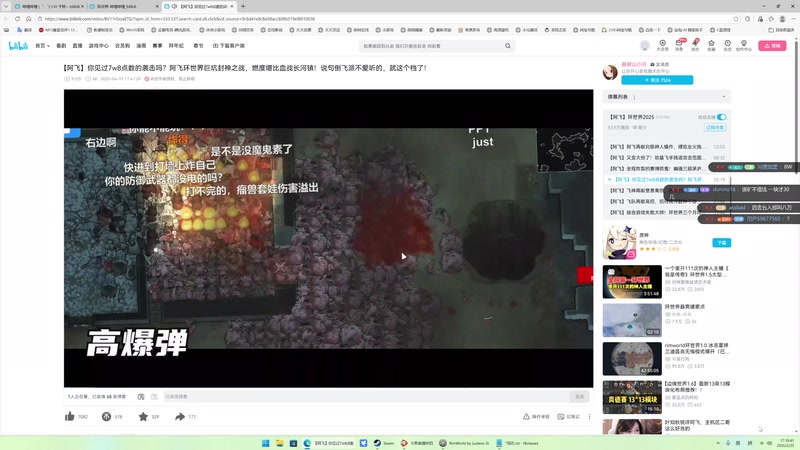
Task: Select currently playing playlist item 25:19
Action: (667, 180)
